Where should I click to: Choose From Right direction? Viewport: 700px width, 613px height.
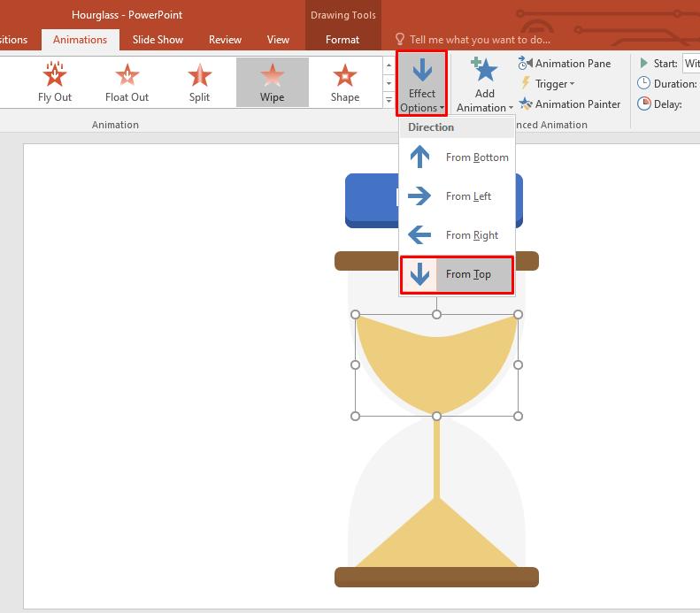coord(457,234)
